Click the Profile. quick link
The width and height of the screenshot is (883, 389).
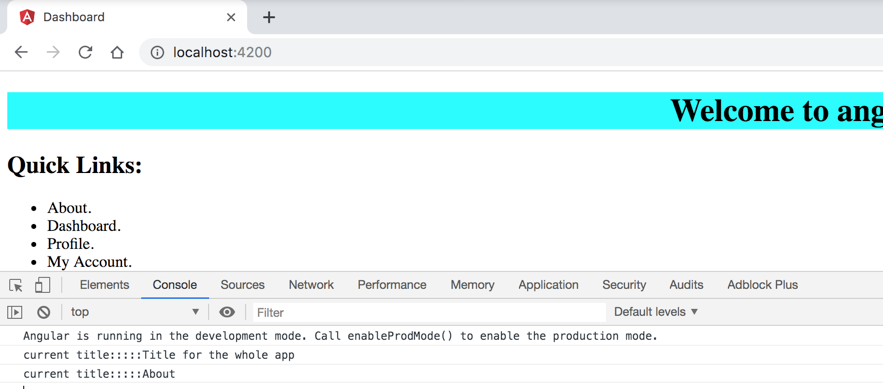(x=70, y=244)
